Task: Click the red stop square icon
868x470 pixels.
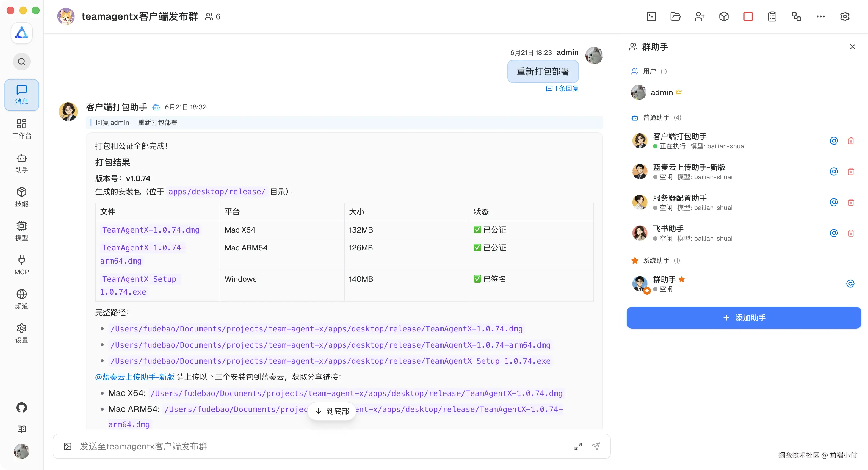Action: coord(748,16)
